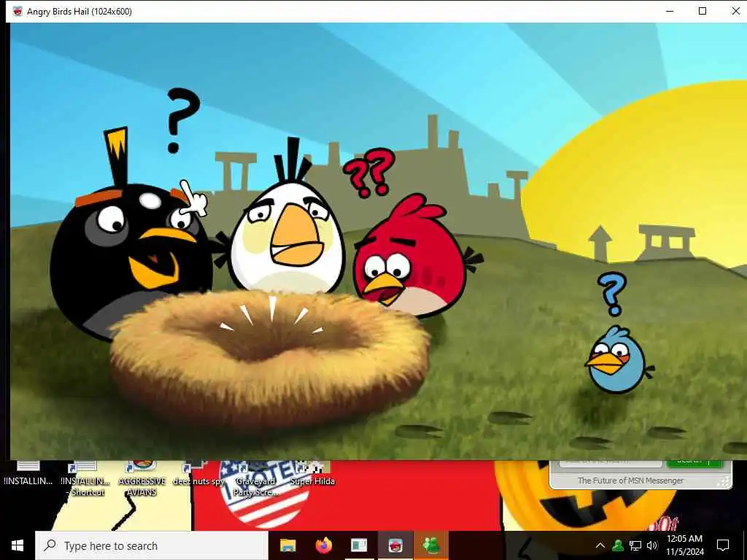Image resolution: width=747 pixels, height=560 pixels.
Task: Minimize the Angry Birds Hail window
Action: pos(670,11)
